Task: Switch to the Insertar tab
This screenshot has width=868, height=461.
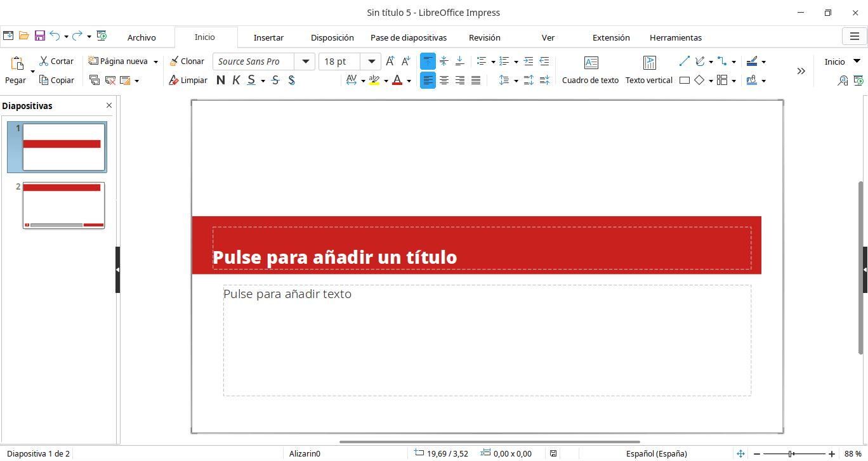Action: 268,37
